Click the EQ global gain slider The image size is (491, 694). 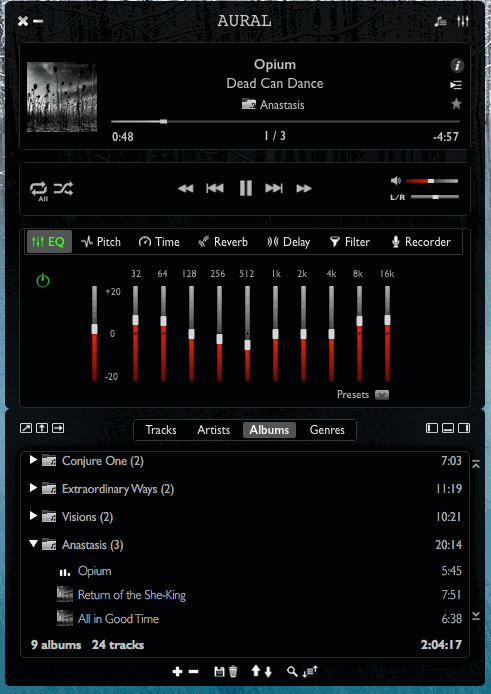point(94,333)
